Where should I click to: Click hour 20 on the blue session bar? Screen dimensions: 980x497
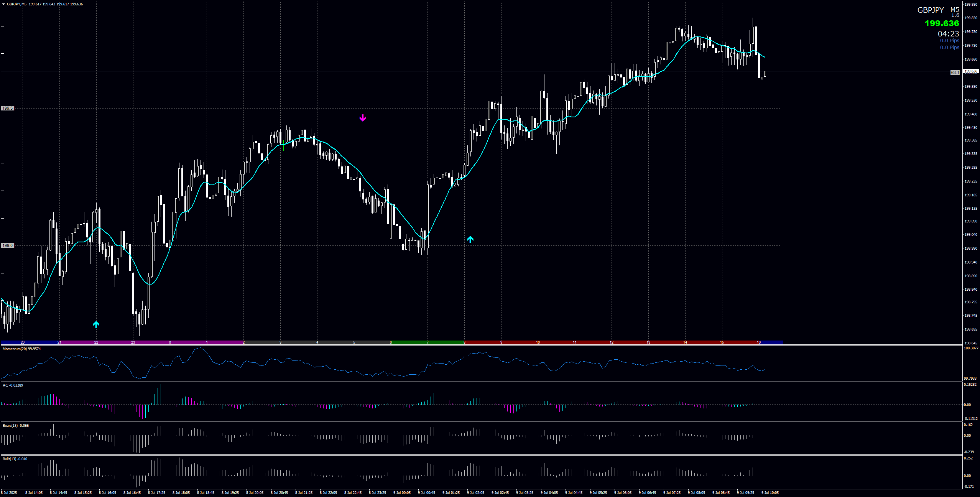23,342
